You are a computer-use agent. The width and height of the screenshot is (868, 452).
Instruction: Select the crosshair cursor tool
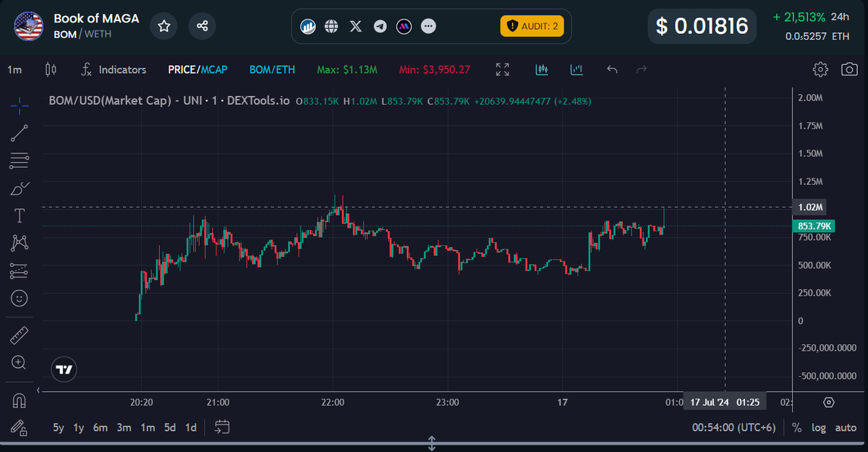click(x=20, y=106)
